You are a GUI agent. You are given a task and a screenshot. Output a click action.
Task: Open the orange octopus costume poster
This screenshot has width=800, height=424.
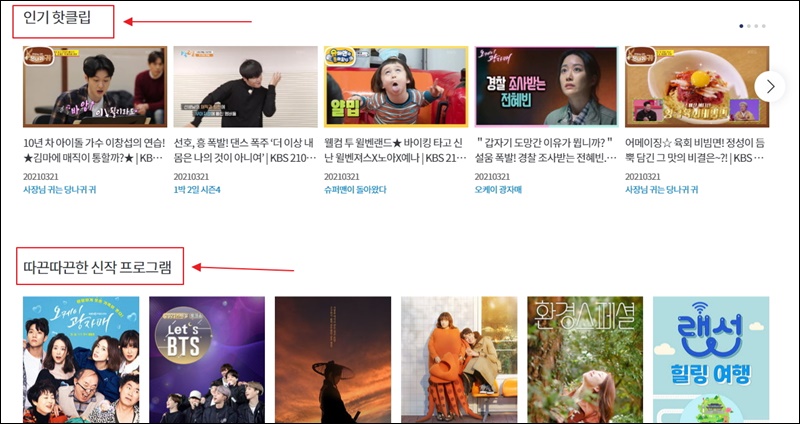(x=459, y=360)
